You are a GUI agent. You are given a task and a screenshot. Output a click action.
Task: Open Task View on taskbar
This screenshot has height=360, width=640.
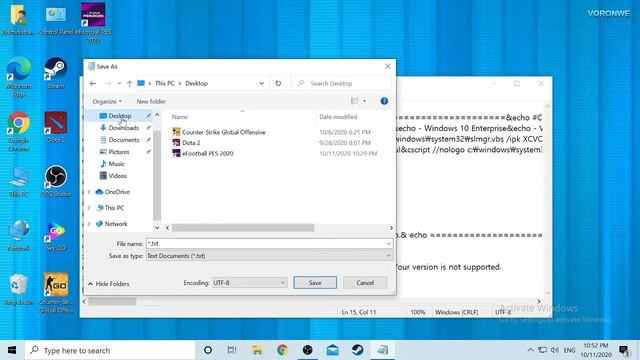(x=232, y=350)
